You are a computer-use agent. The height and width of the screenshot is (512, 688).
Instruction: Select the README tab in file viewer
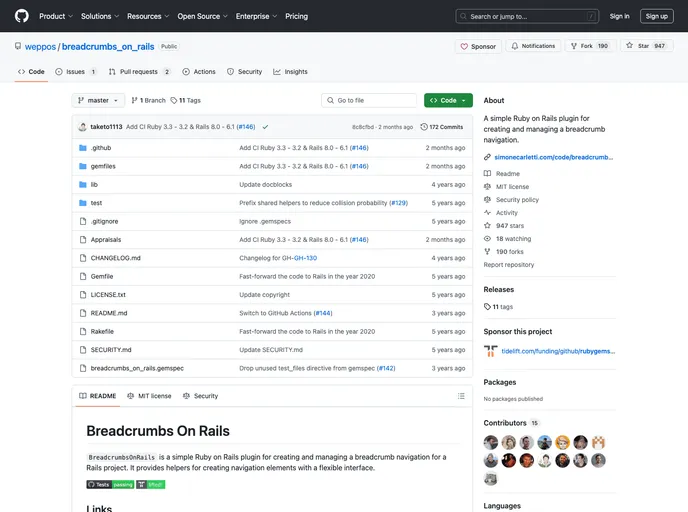tap(97, 396)
